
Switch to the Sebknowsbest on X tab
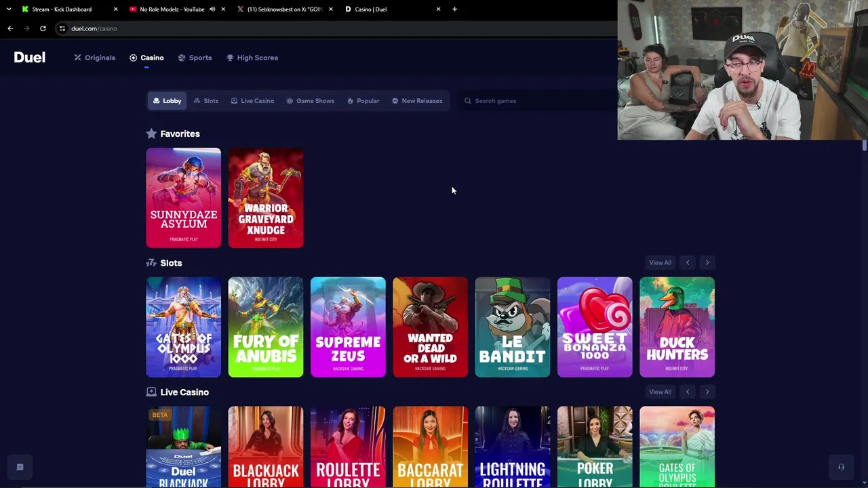[284, 9]
